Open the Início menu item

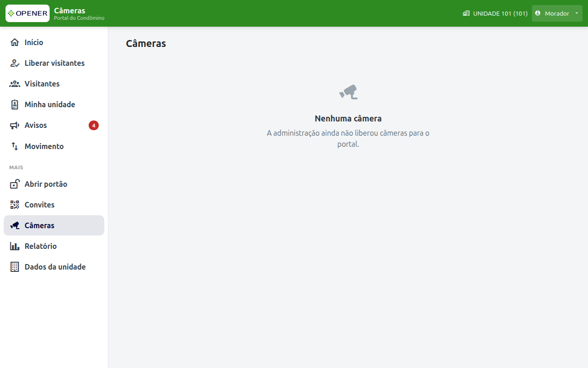click(x=54, y=42)
